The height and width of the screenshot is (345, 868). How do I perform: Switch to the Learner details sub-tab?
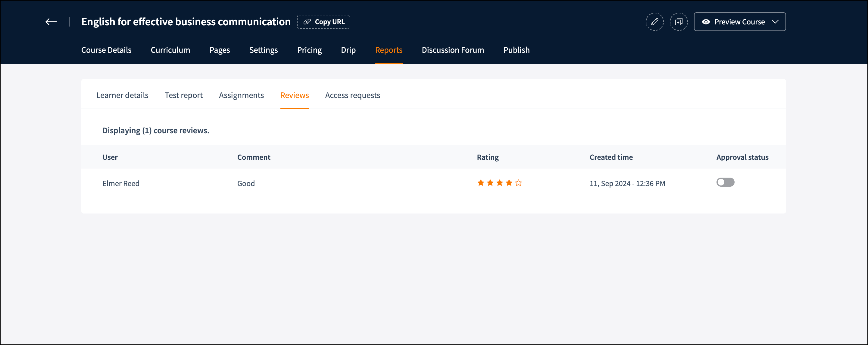(x=122, y=95)
